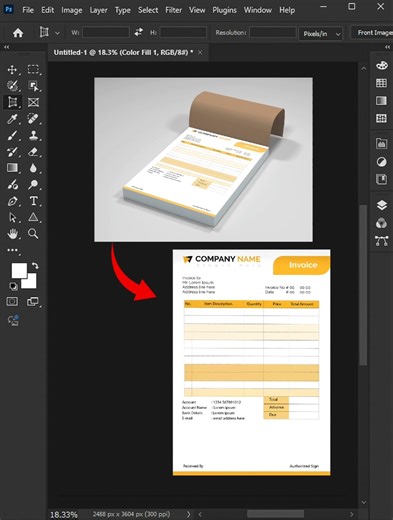Select the Clone Stamp tool
The width and height of the screenshot is (393, 520).
click(x=33, y=135)
